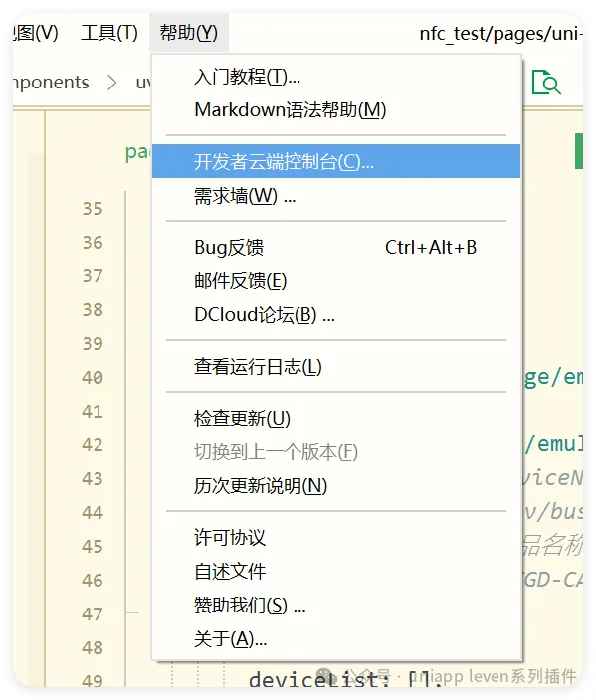Click line number 35 in gutter
This screenshot has width=596, height=700.
(93, 209)
